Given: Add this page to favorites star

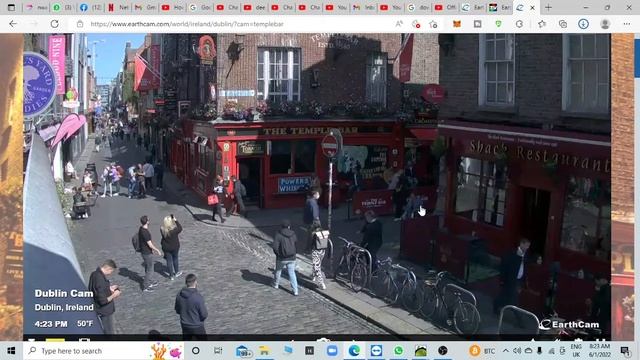Looking at the screenshot, I should click(x=433, y=24).
